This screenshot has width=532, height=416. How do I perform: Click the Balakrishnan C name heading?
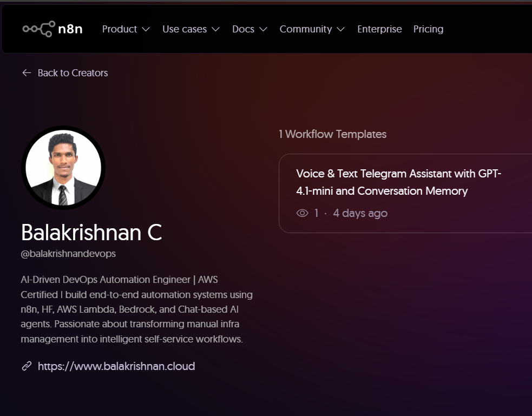[91, 232]
